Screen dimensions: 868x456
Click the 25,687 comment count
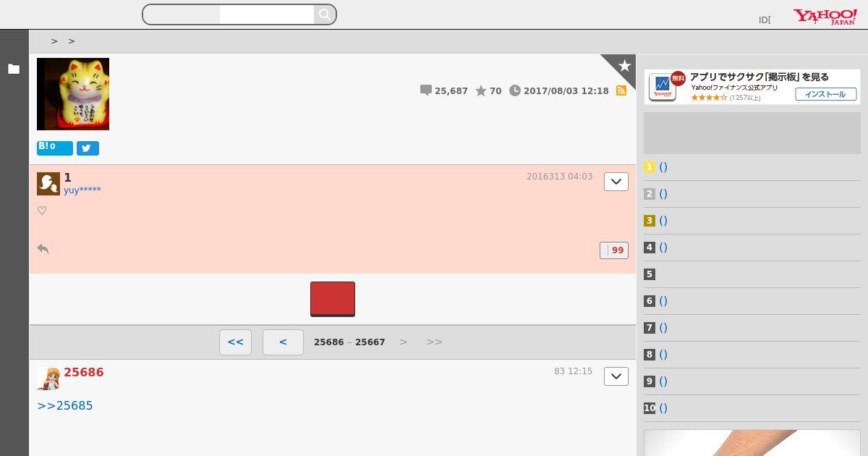click(451, 91)
